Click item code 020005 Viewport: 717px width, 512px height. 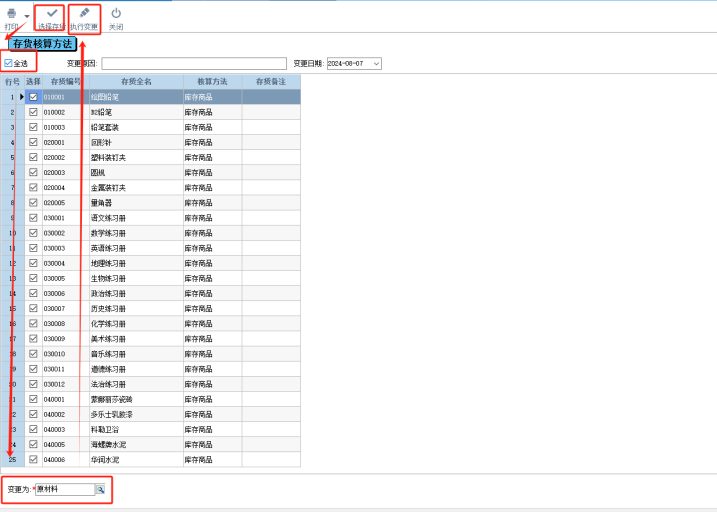54,203
